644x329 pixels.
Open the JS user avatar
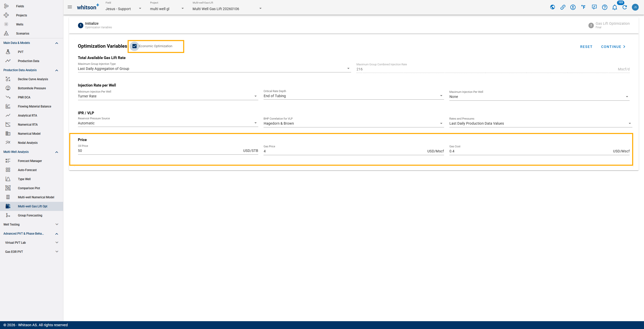[635, 7]
